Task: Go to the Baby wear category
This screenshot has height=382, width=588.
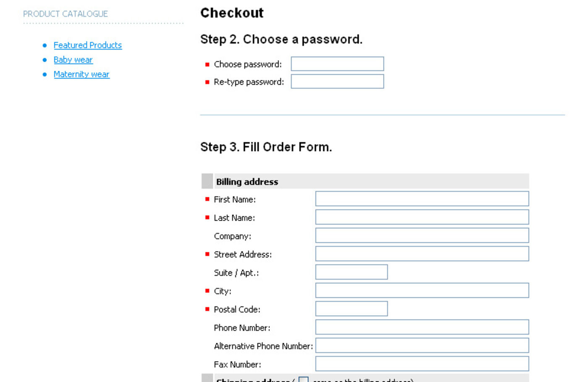Action: [73, 60]
